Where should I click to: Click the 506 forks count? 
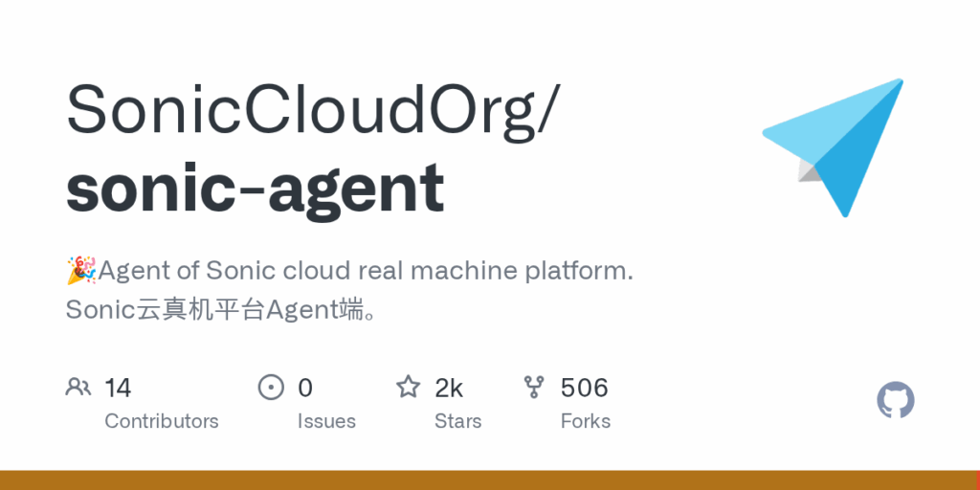coord(585,388)
